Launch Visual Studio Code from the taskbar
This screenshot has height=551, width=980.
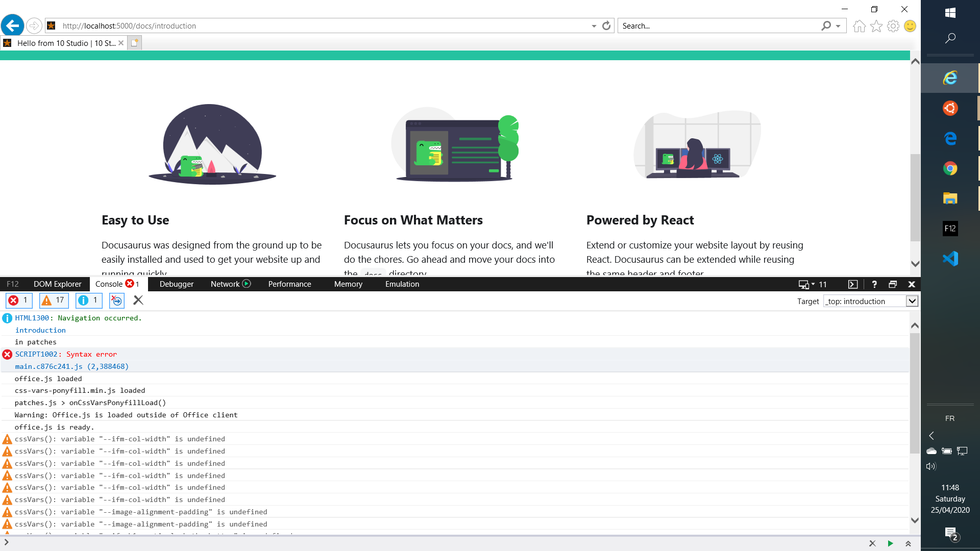pos(950,259)
